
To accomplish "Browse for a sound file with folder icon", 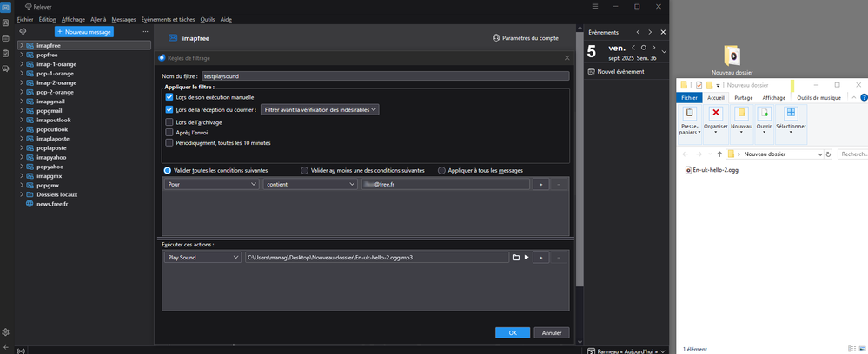I will (515, 258).
